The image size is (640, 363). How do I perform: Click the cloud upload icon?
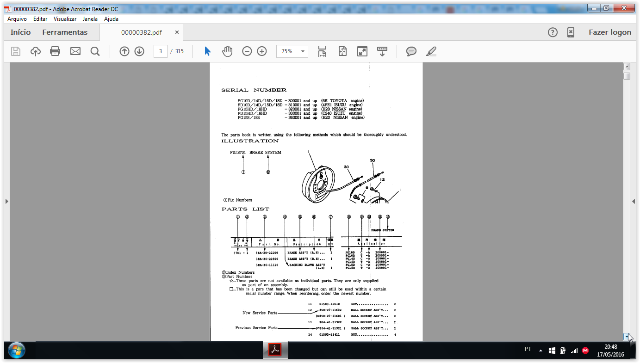pos(36,51)
